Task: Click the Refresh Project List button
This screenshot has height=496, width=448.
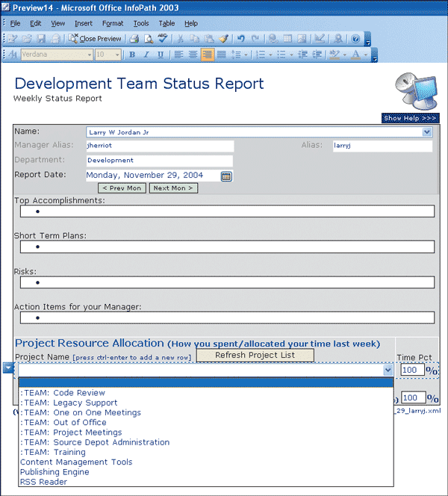Action: tap(255, 356)
